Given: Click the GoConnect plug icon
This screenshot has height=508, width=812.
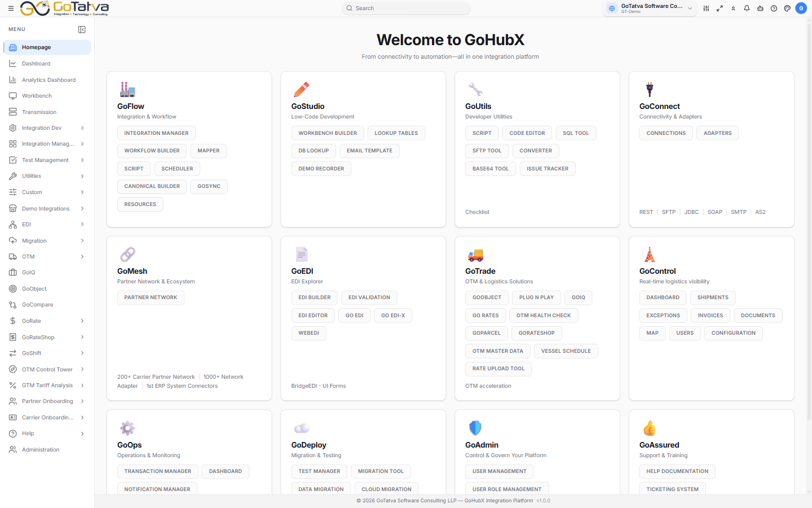Looking at the screenshot, I should coord(650,89).
